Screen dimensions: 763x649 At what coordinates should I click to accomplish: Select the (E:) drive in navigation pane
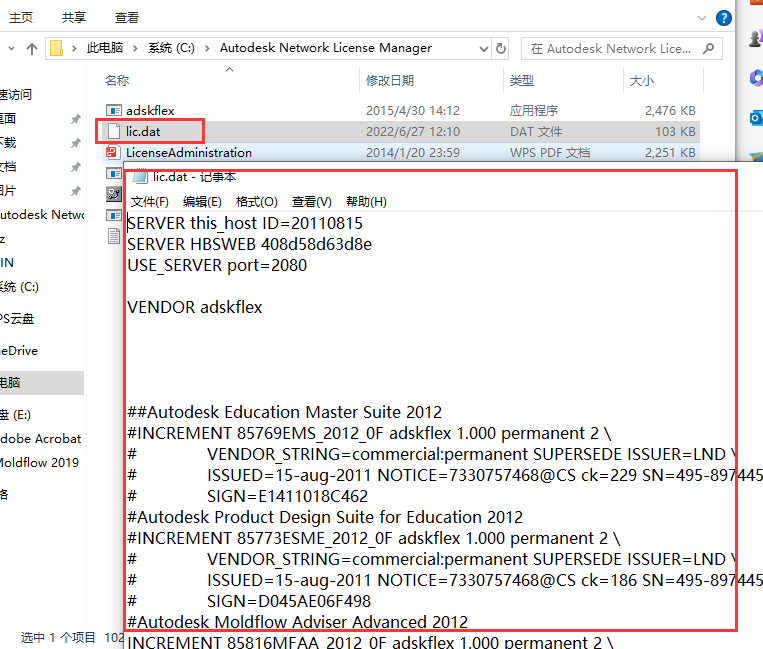coord(16,415)
